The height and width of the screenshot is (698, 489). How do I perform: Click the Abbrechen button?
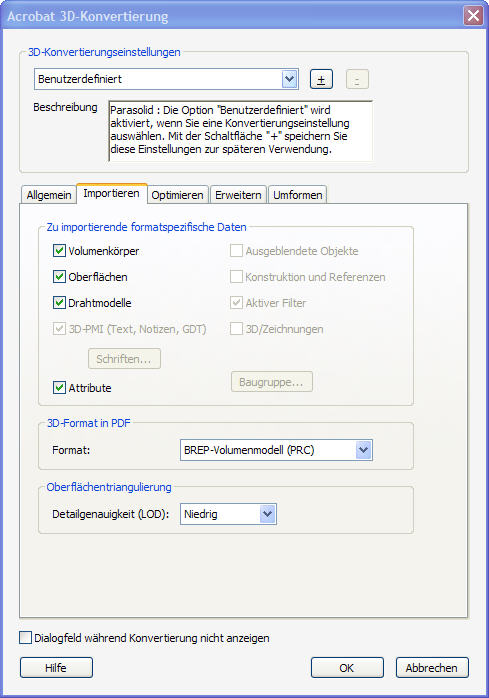pos(432,668)
